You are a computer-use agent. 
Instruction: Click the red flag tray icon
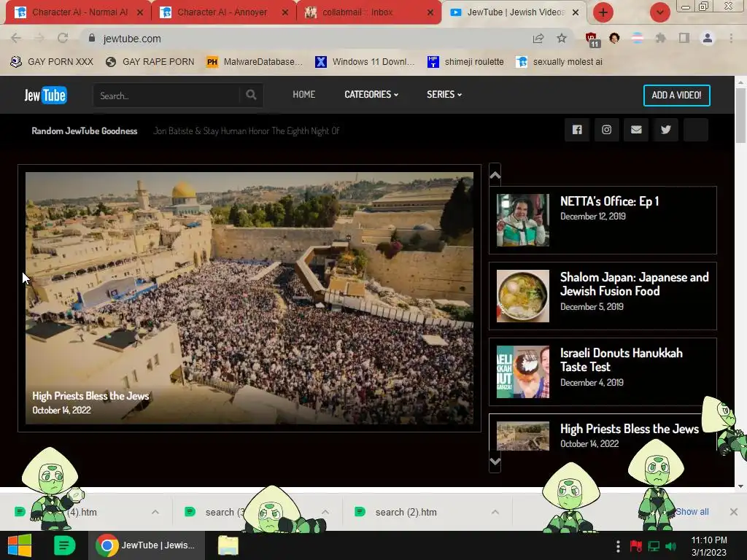(x=636, y=546)
